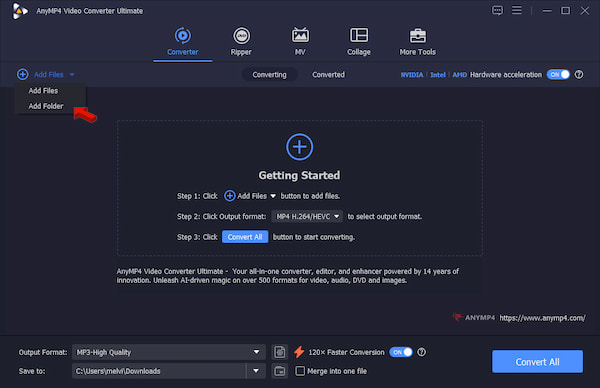600x388 pixels.
Task: Click the large plus circle above Getting Started
Action: pos(300,147)
